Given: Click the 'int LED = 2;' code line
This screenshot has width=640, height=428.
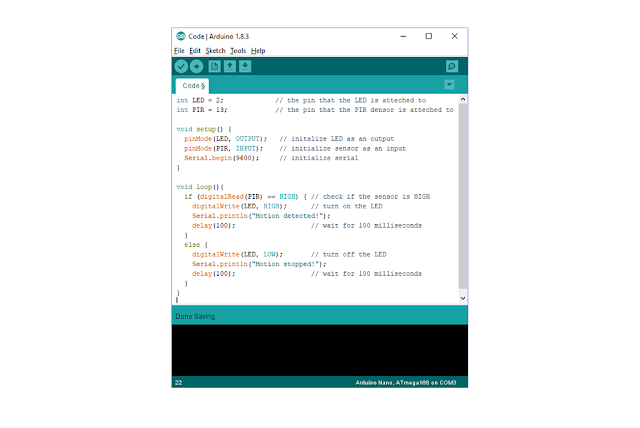Looking at the screenshot, I should [x=200, y=100].
